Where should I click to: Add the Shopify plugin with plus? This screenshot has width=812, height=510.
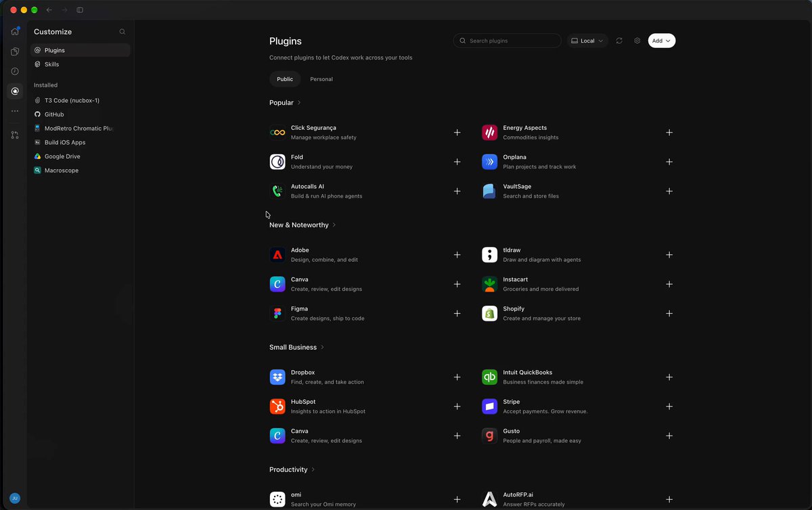pos(669,314)
